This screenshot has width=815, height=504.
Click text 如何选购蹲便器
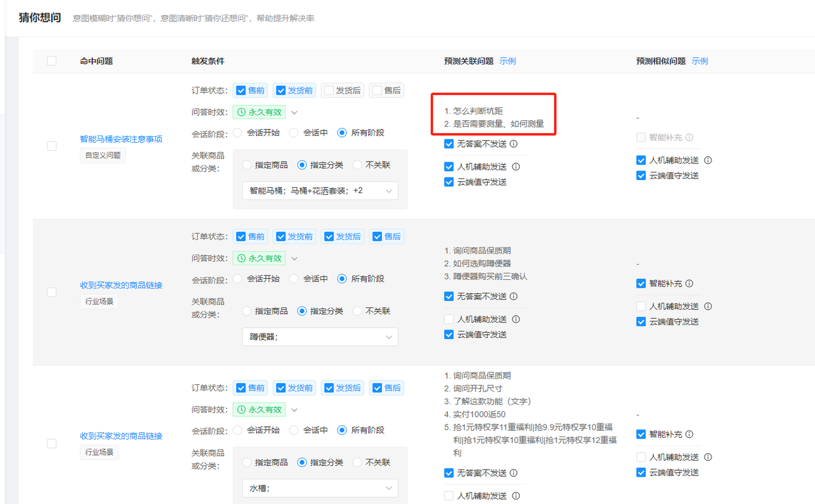point(482,263)
